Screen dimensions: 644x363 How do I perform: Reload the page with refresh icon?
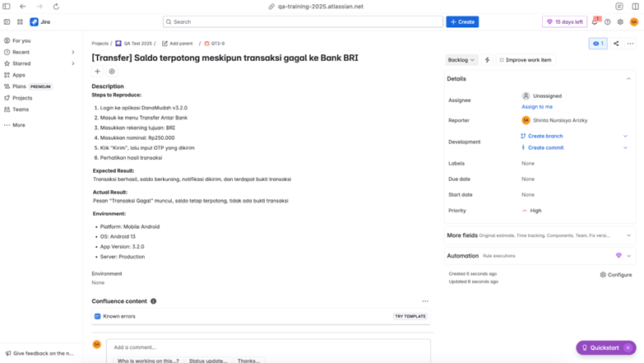pos(56,6)
